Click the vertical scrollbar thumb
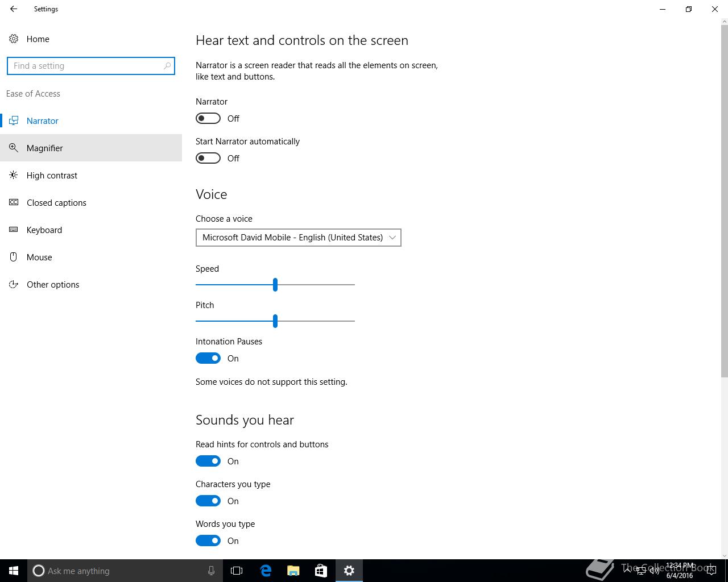The image size is (728, 582). (x=724, y=201)
